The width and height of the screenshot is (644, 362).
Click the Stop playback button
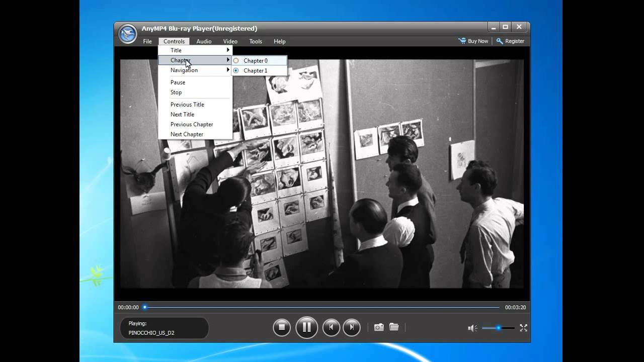pos(282,327)
